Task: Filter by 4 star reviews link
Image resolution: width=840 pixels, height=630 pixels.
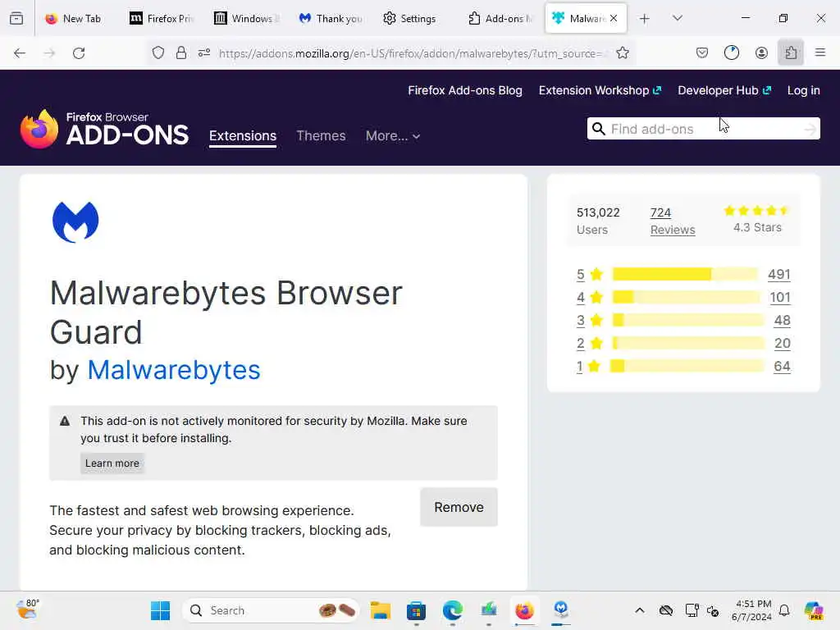Action: 581,297
